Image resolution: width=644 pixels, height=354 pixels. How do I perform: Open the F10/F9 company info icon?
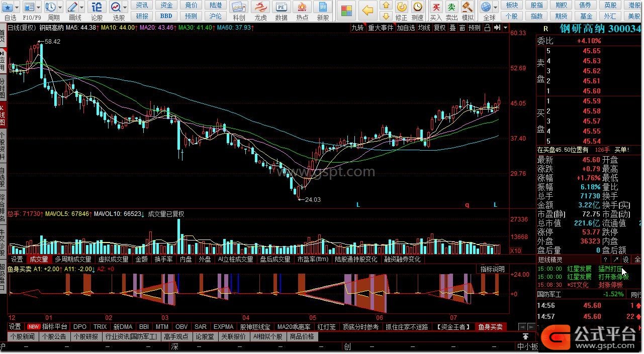(x=30, y=8)
